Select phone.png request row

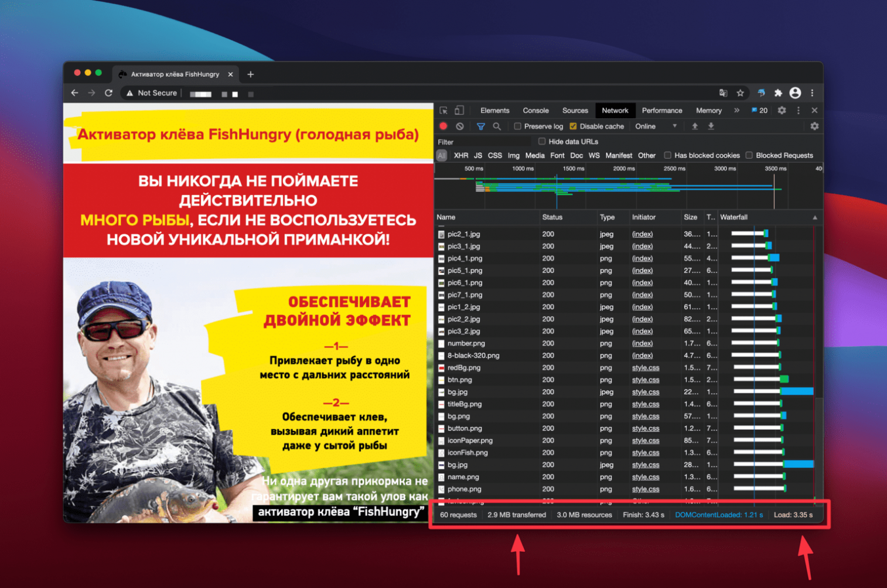(625, 489)
